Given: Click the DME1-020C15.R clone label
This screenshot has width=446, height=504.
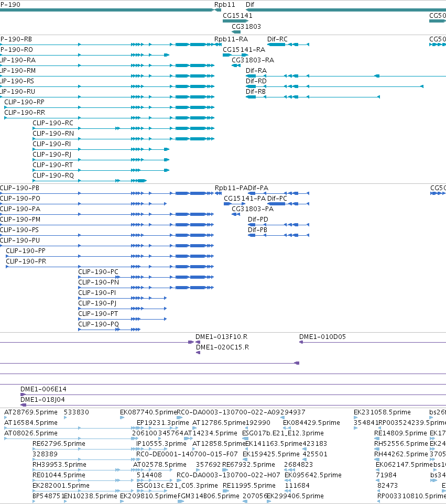Looking at the screenshot, I should (223, 347).
